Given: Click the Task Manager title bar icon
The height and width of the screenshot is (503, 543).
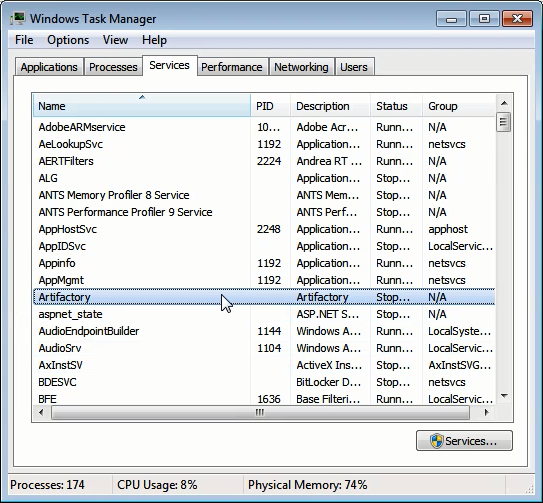Looking at the screenshot, I should pyautogui.click(x=18, y=18).
